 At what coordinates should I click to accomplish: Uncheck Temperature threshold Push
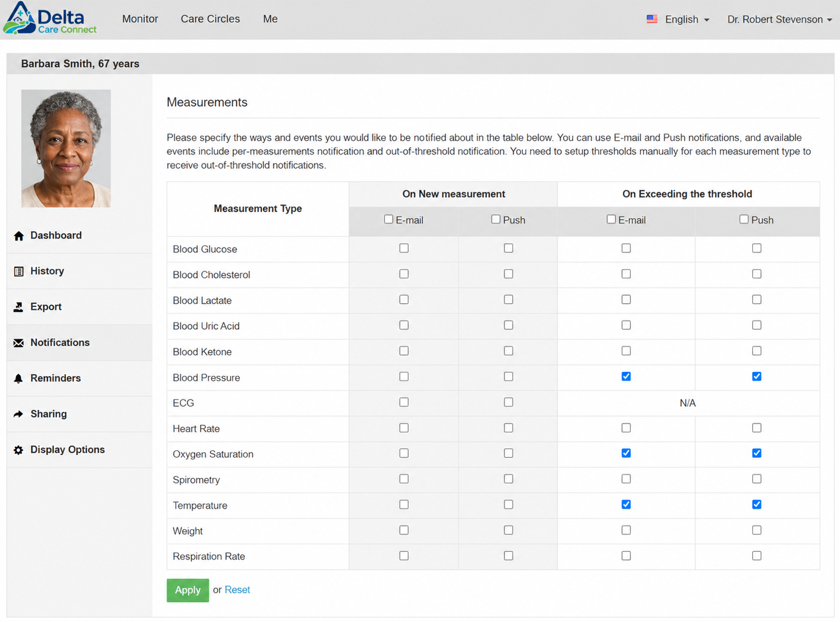point(757,505)
